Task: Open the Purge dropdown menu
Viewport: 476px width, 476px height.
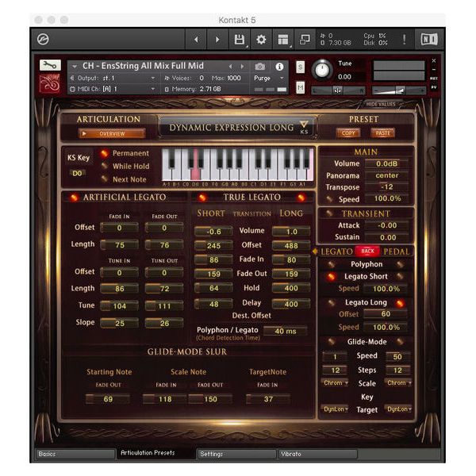Action: pos(264,78)
